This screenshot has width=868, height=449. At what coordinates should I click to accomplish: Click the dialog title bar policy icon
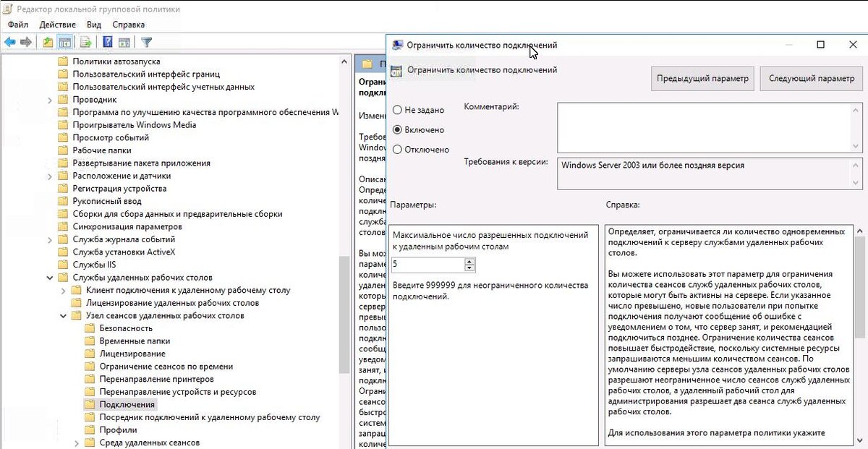pyautogui.click(x=397, y=45)
